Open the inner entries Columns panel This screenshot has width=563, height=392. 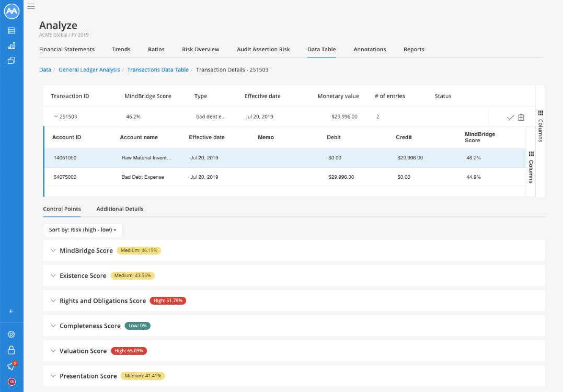(531, 168)
